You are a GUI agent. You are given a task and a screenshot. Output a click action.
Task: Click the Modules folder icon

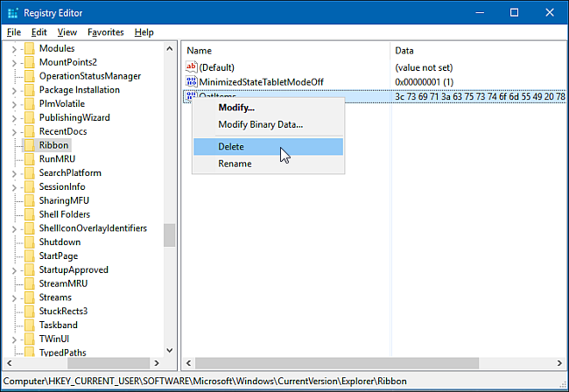30,49
